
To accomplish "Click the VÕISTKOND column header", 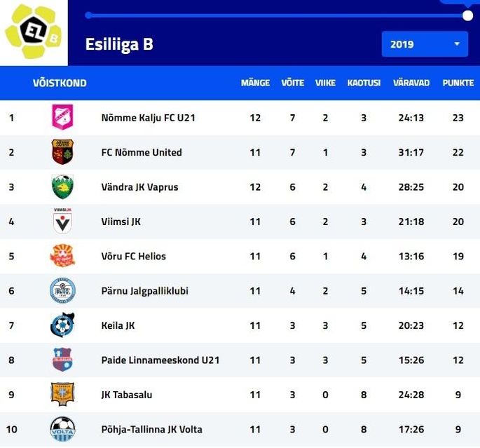I will pyautogui.click(x=60, y=83).
